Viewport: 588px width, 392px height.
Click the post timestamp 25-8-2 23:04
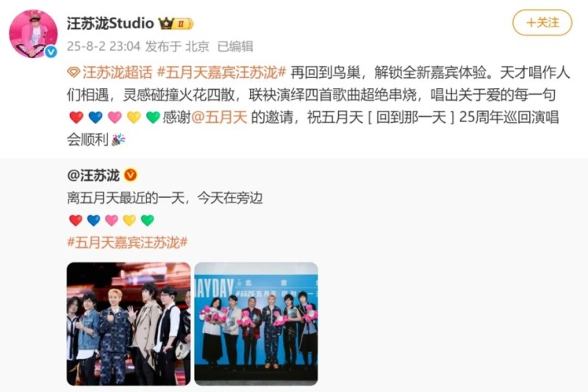coord(104,46)
